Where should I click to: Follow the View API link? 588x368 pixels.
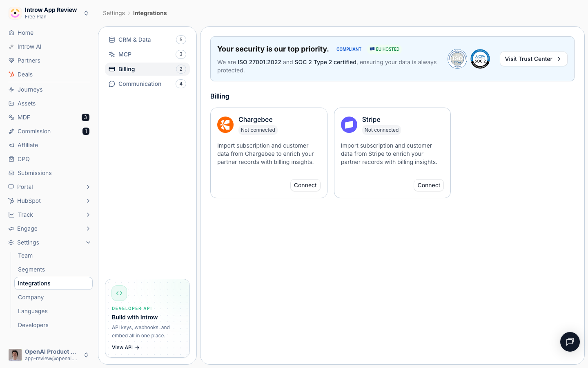[126, 348]
